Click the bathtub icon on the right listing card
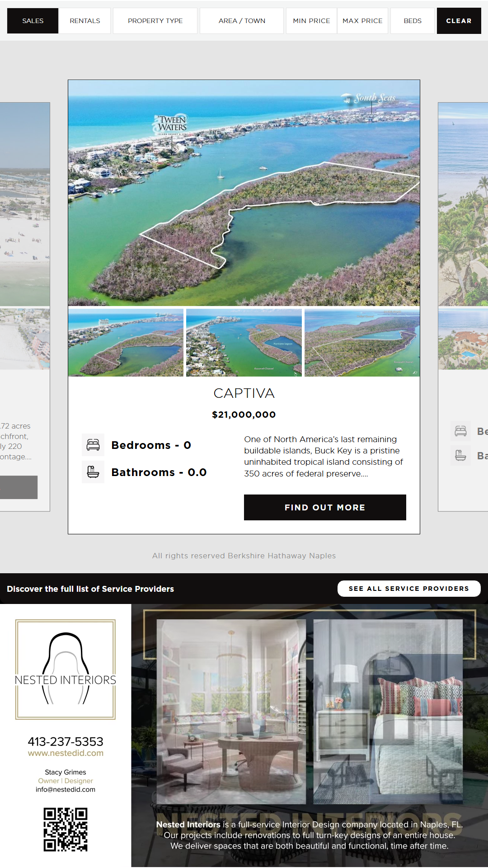Viewport: 488px width, 868px height. pyautogui.click(x=460, y=455)
